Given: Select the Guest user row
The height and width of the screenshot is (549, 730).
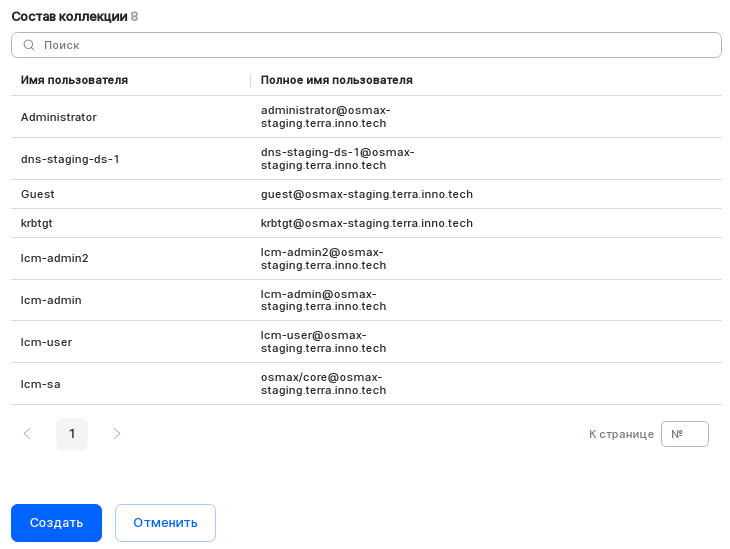Looking at the screenshot, I should pos(38,194).
